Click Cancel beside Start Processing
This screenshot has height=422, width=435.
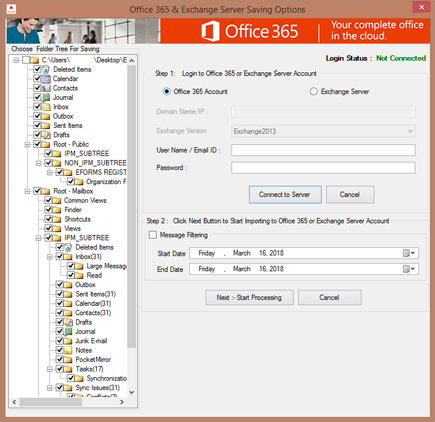pos(329,298)
